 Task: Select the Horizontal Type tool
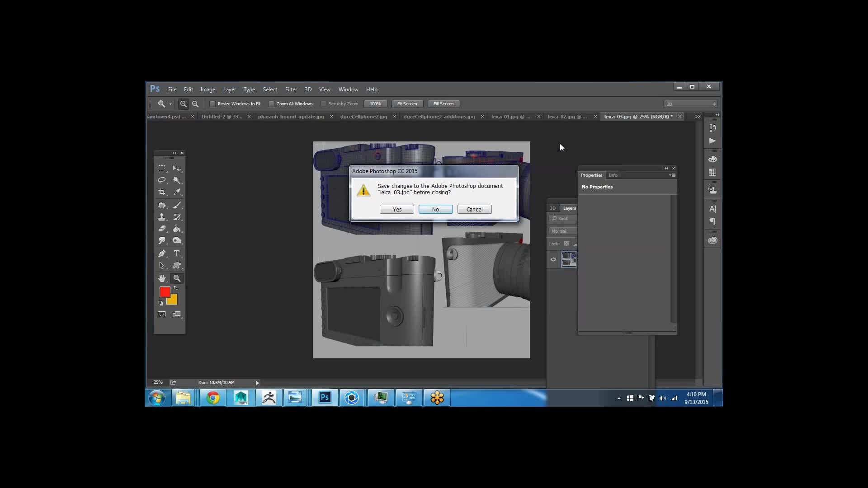pos(177,253)
